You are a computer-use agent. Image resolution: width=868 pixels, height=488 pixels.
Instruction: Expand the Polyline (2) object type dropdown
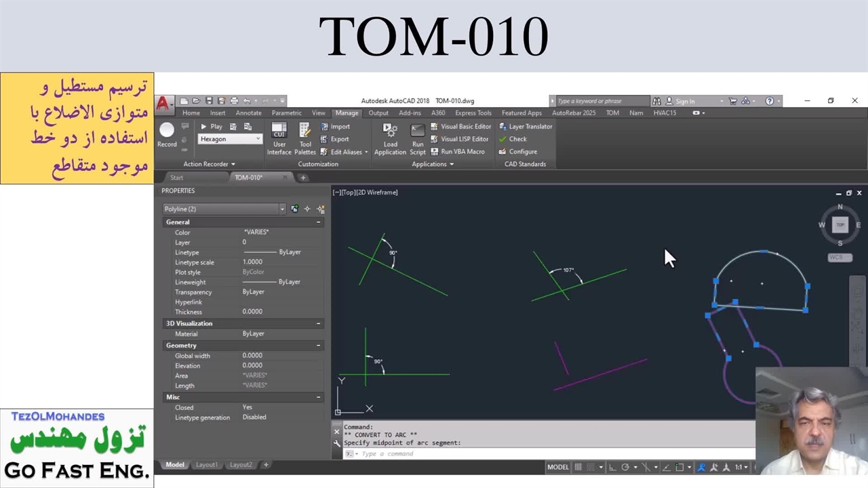[282, 209]
